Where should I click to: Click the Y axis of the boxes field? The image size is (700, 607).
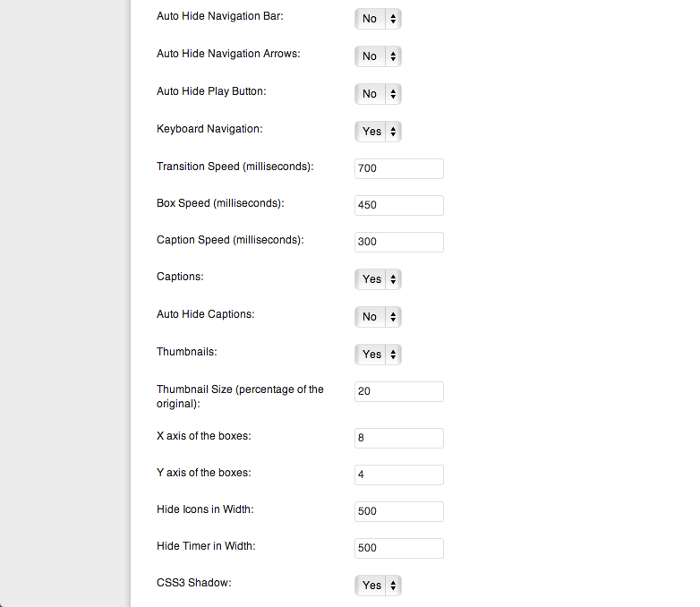click(399, 474)
